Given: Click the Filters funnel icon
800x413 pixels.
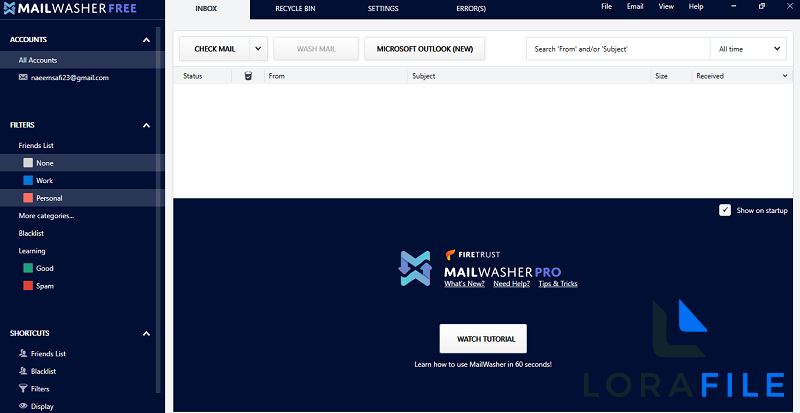Looking at the screenshot, I should tap(23, 388).
